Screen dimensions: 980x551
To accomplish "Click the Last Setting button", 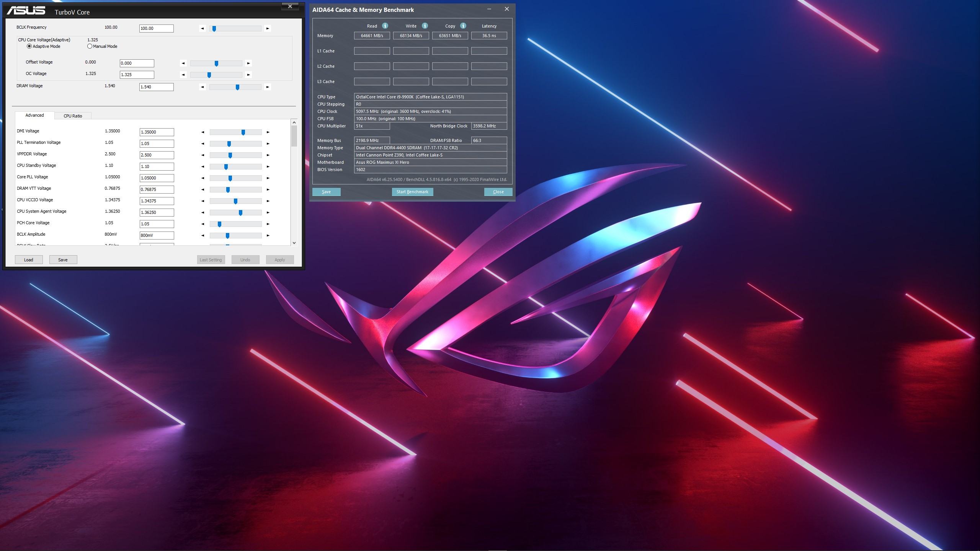I will [x=211, y=260].
